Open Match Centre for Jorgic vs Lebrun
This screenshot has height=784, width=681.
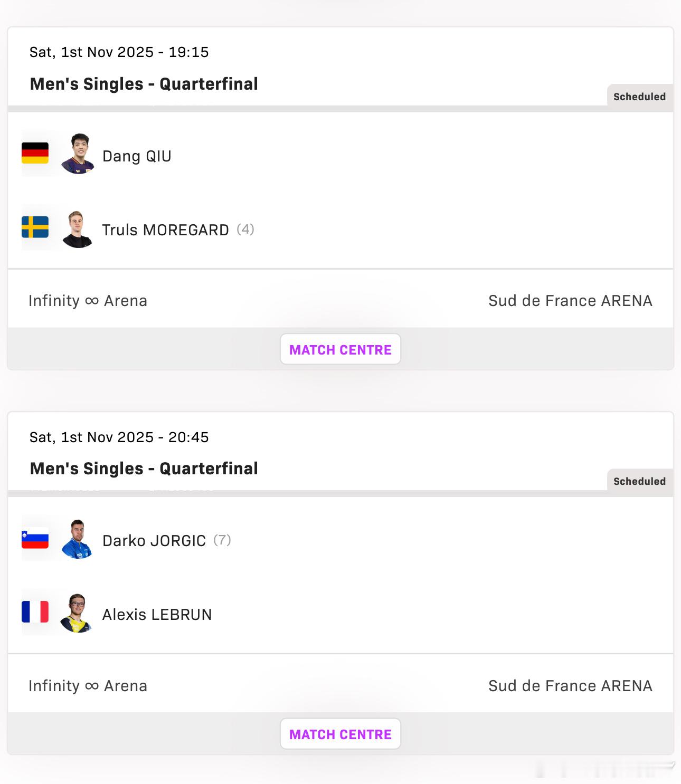click(x=340, y=734)
